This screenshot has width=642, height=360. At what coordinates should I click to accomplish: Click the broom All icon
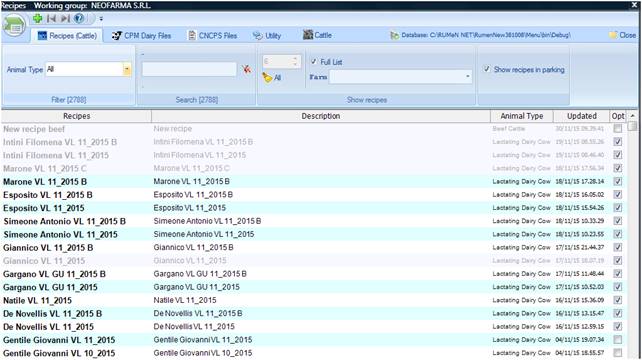coord(267,77)
